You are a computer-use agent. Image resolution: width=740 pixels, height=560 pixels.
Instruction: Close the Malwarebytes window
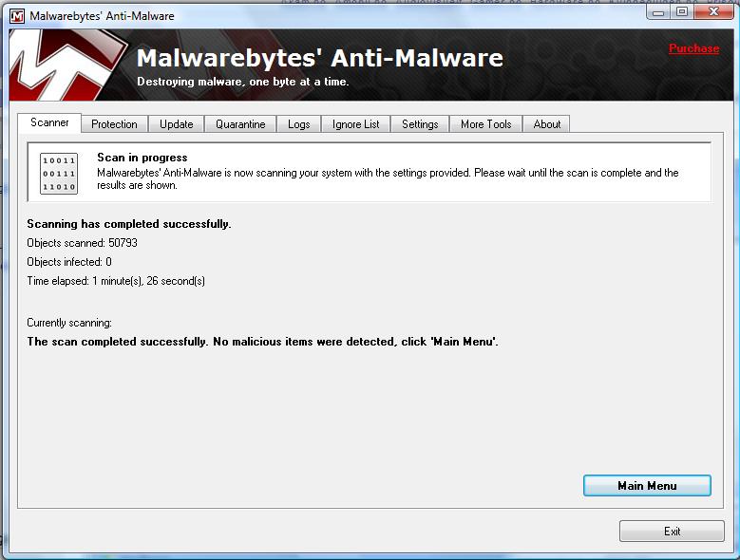(x=713, y=12)
